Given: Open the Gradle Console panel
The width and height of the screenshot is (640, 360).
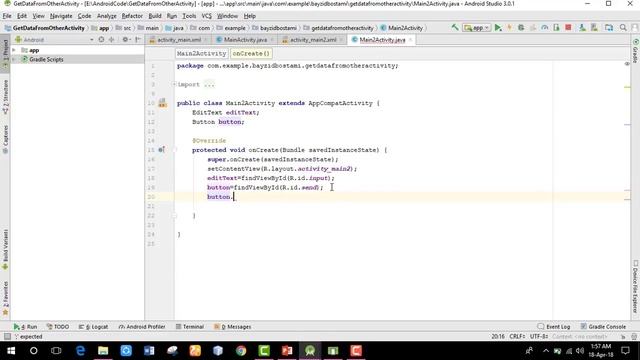Looking at the screenshot, I should 603,327.
